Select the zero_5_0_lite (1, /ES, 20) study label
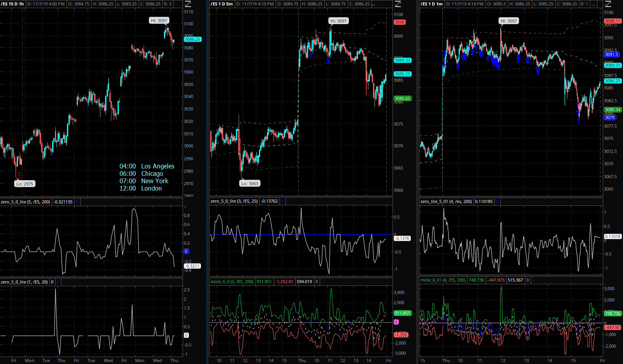The image size is (623, 364). coord(25,282)
